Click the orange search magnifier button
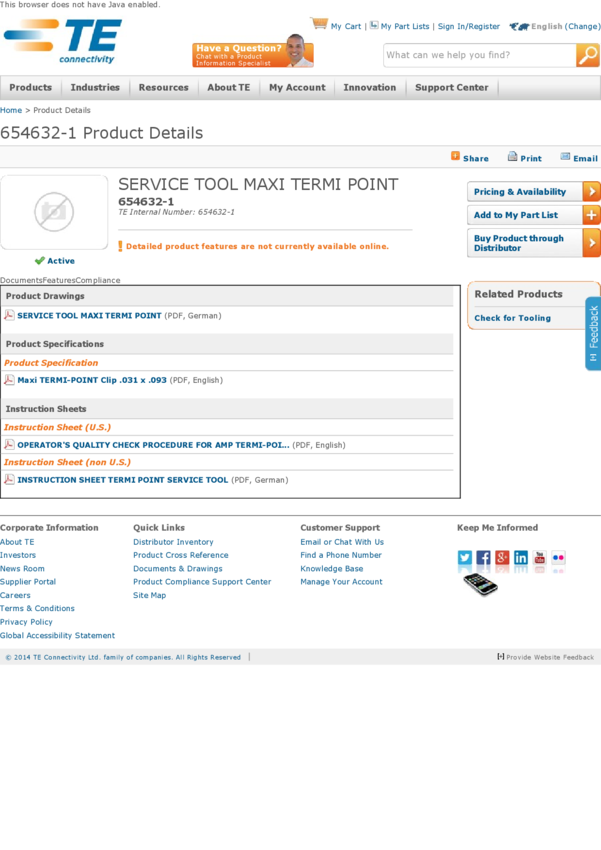Screen dimensions: 601x850 (588, 56)
